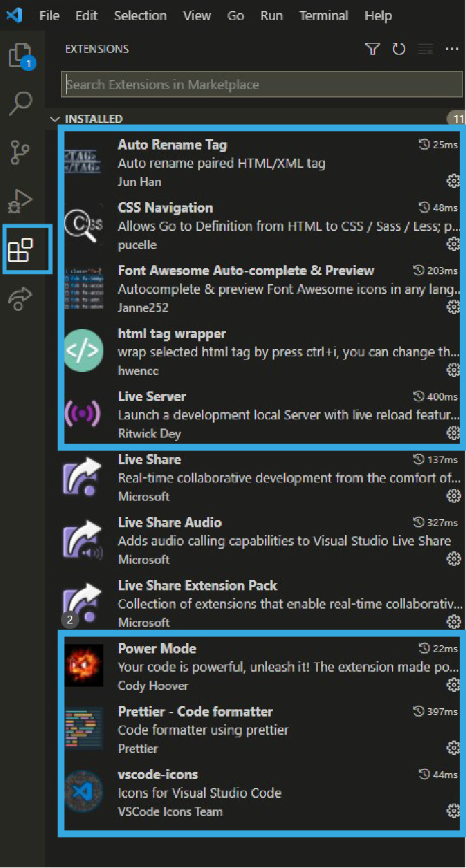Open the Selection menu
Viewport: 466px width, 868px height.
(140, 16)
